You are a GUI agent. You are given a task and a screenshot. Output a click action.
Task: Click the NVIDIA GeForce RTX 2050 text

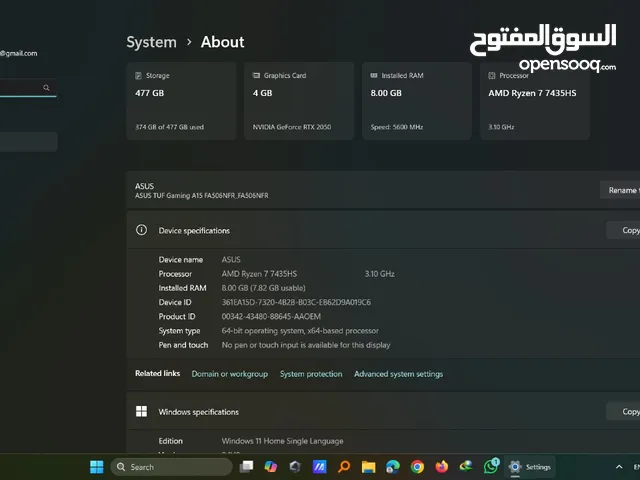pos(292,127)
